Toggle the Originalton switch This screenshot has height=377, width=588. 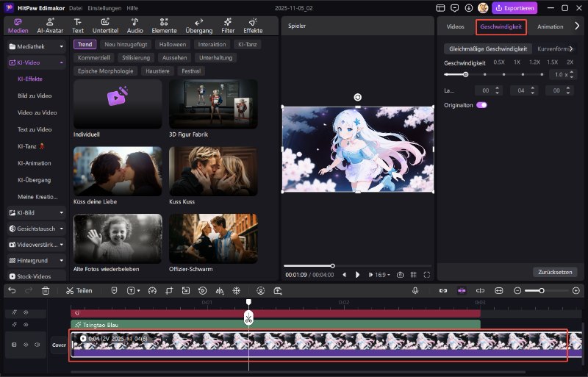481,105
